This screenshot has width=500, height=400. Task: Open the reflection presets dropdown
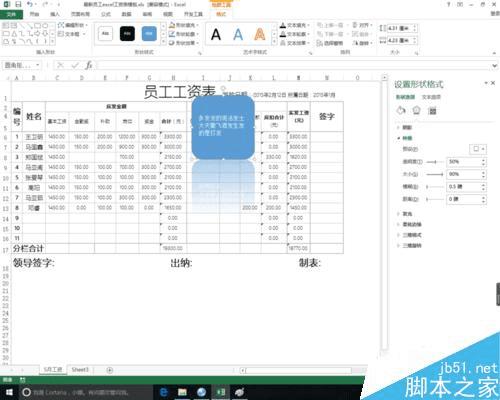tap(478, 149)
